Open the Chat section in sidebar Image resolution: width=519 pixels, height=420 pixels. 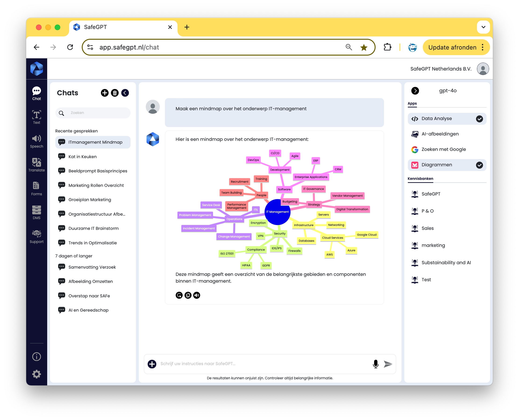pos(36,94)
